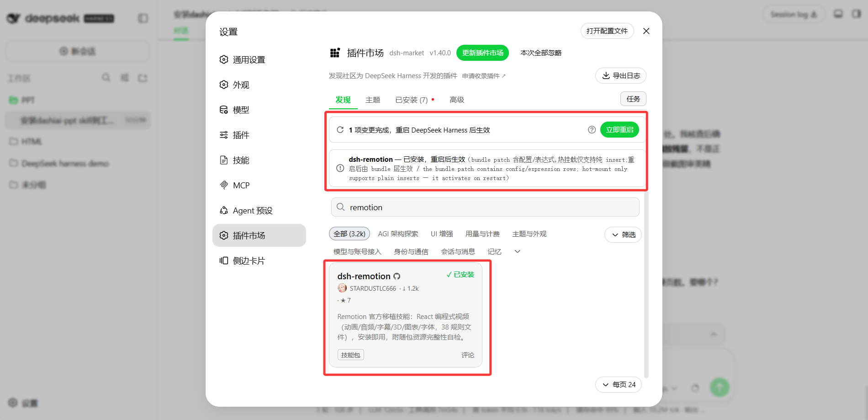The width and height of the screenshot is (868, 420).
Task: Select AGI 架构探索 category filter
Action: (x=398, y=234)
